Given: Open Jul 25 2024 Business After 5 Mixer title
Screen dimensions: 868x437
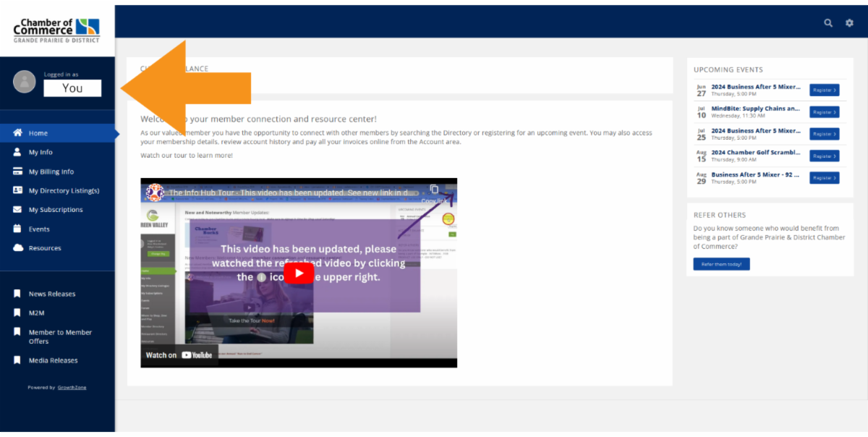Looking at the screenshot, I should pyautogui.click(x=756, y=131).
